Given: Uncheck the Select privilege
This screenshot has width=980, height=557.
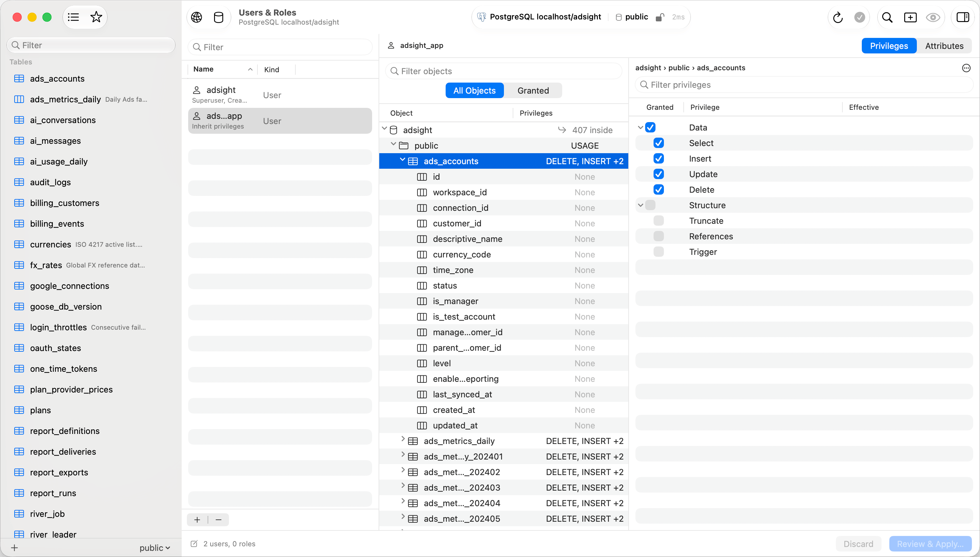Looking at the screenshot, I should (x=659, y=143).
